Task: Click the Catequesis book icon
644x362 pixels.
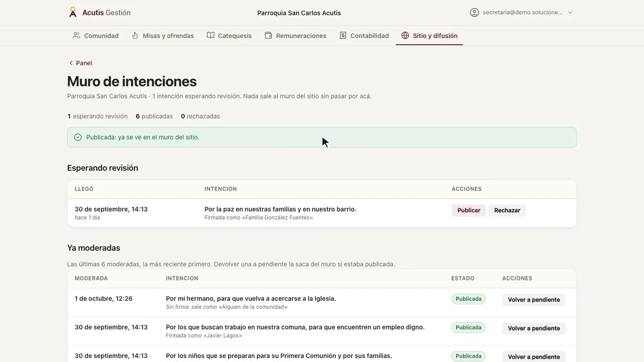Action: [x=211, y=35]
